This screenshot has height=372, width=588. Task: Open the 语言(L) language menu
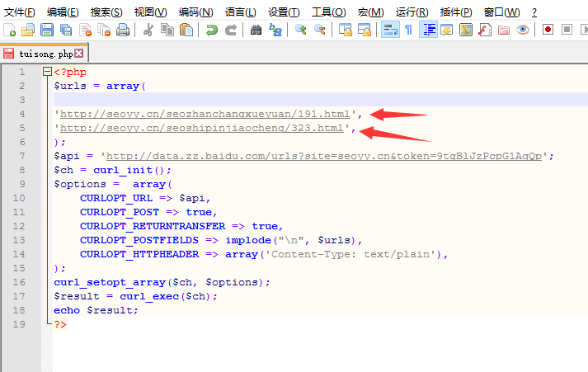point(240,12)
